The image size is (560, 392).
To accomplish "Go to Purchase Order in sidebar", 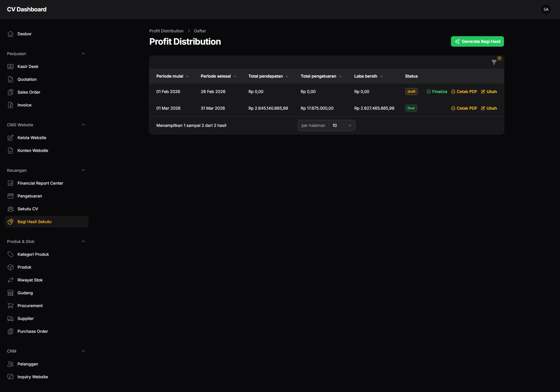I will (x=33, y=331).
